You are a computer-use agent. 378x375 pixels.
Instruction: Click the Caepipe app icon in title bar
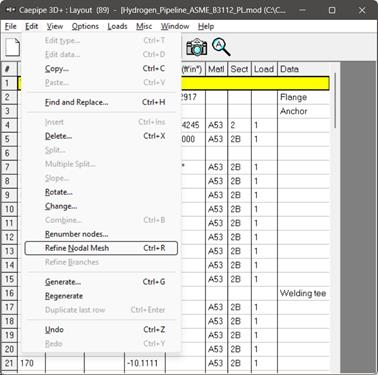tap(11, 10)
